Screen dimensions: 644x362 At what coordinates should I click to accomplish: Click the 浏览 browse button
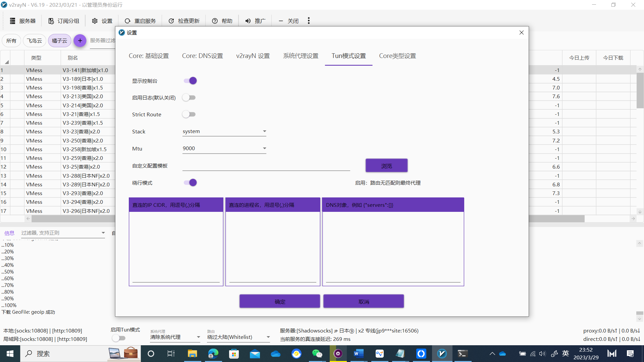point(386,165)
